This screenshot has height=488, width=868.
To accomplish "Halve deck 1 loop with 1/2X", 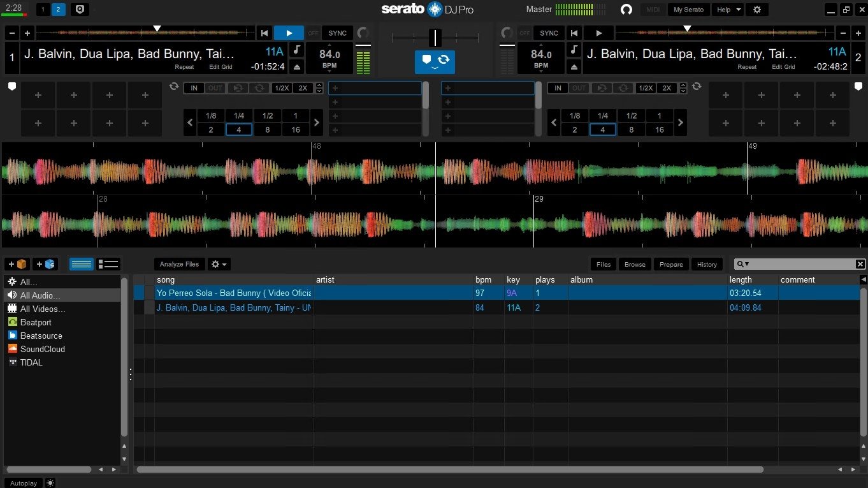I will pos(281,88).
